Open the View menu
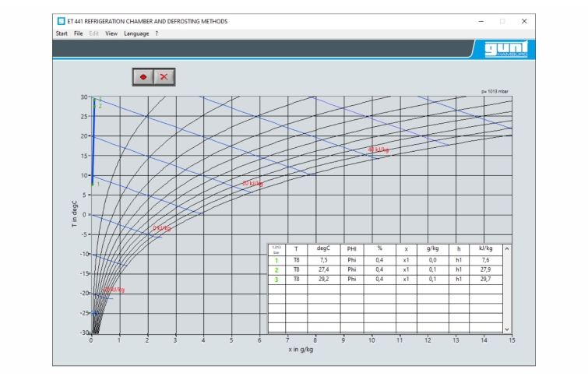 coord(111,33)
